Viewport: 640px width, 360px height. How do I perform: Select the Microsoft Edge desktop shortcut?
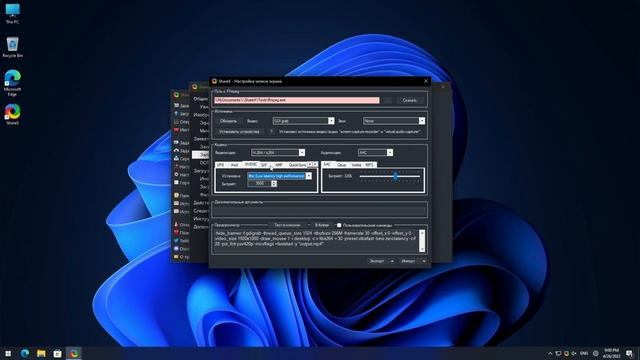[12, 83]
